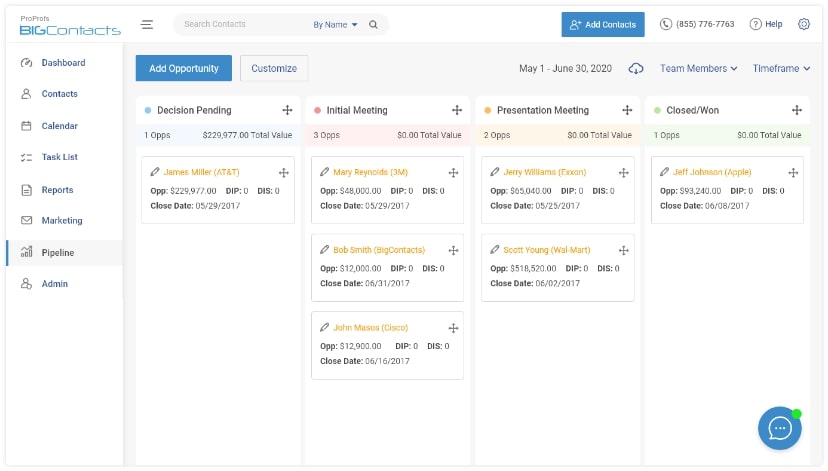Click edit pencil on Jeff Johnson card
Image resolution: width=828 pixels, height=471 pixels.
[x=664, y=172]
